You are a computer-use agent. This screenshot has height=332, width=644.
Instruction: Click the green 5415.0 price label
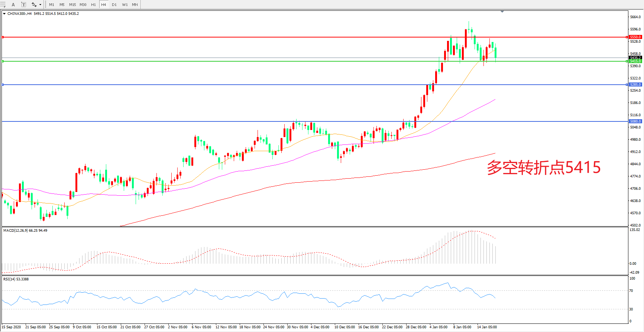click(635, 61)
